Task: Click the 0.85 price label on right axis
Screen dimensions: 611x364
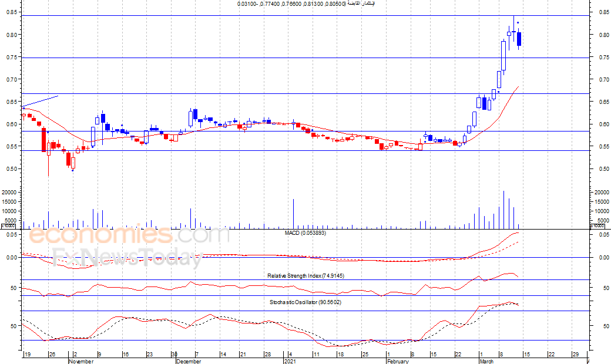Action: [x=603, y=12]
